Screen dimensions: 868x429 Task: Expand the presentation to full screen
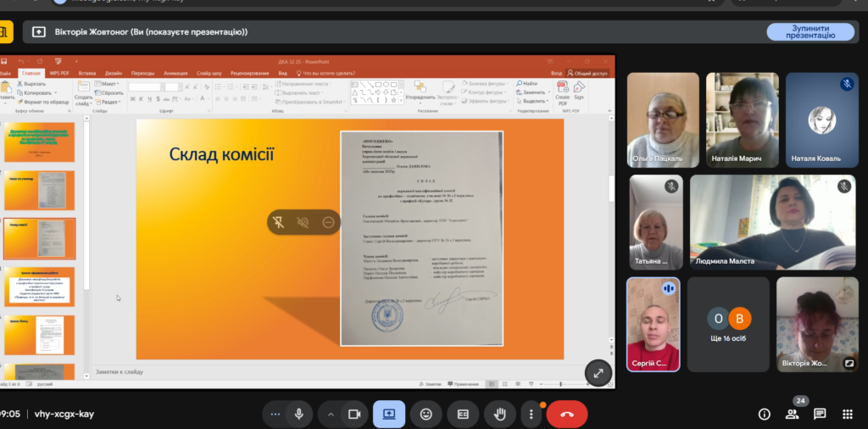coord(598,373)
